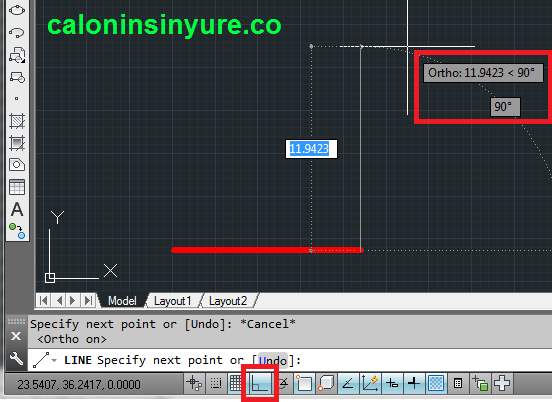Toggle Annotation Monitor plus icon
The width and height of the screenshot is (552, 402).
502,383
